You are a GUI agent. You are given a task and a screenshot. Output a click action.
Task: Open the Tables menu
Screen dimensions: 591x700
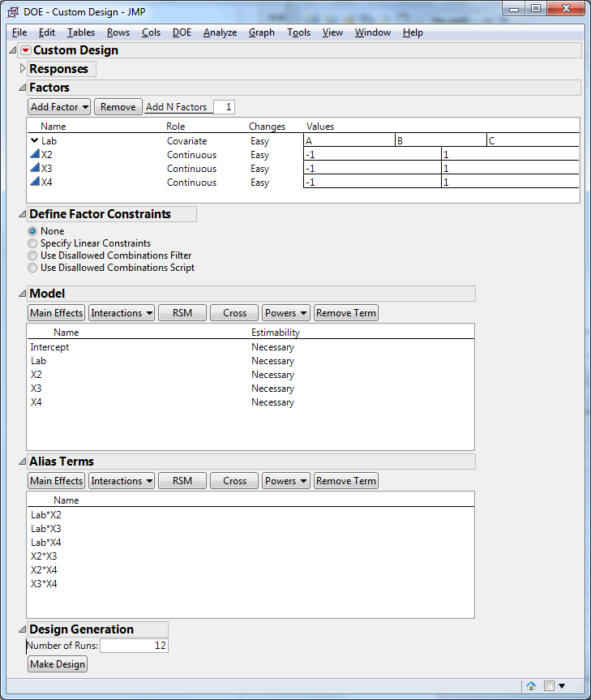tap(81, 32)
